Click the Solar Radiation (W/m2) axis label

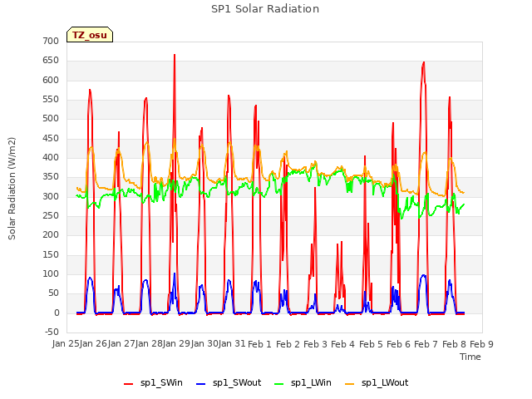pos(12,189)
